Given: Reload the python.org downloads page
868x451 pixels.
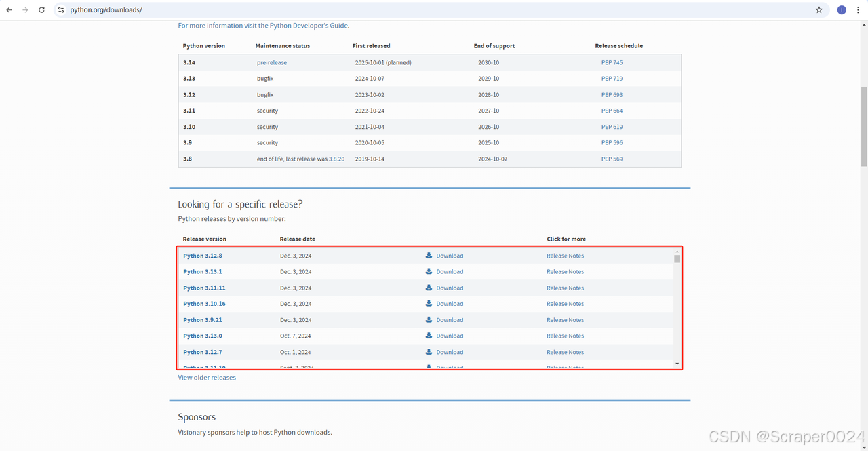Looking at the screenshot, I should 41,10.
